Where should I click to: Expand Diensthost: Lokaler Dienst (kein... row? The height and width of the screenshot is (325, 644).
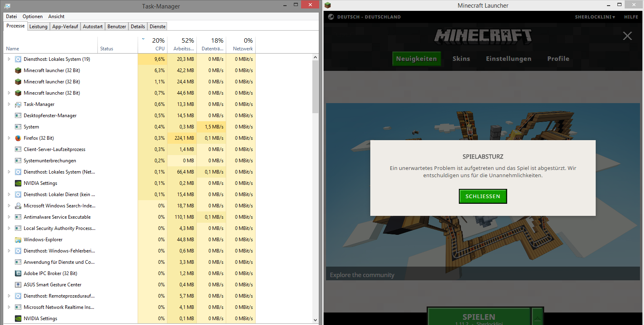tap(9, 195)
